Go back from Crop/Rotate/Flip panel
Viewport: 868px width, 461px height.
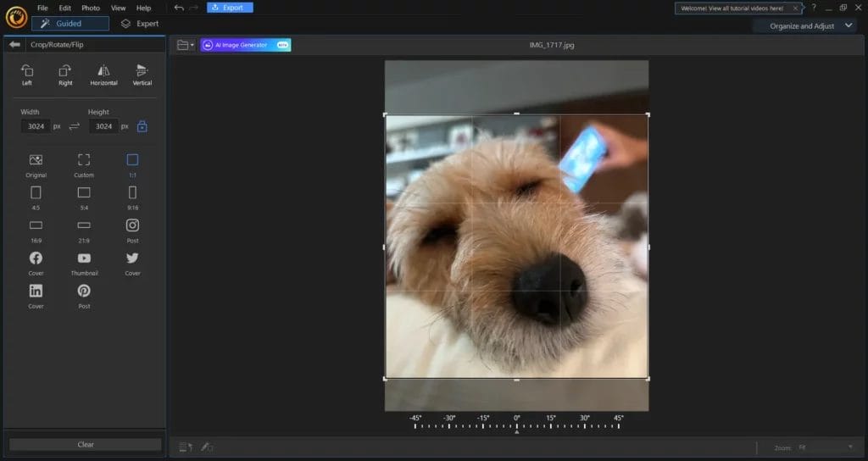[14, 44]
